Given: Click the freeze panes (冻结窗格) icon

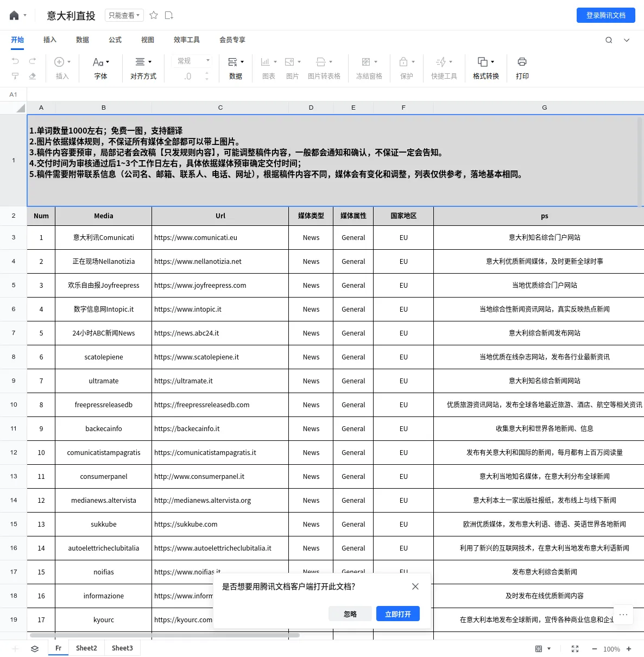Looking at the screenshot, I should 366,62.
